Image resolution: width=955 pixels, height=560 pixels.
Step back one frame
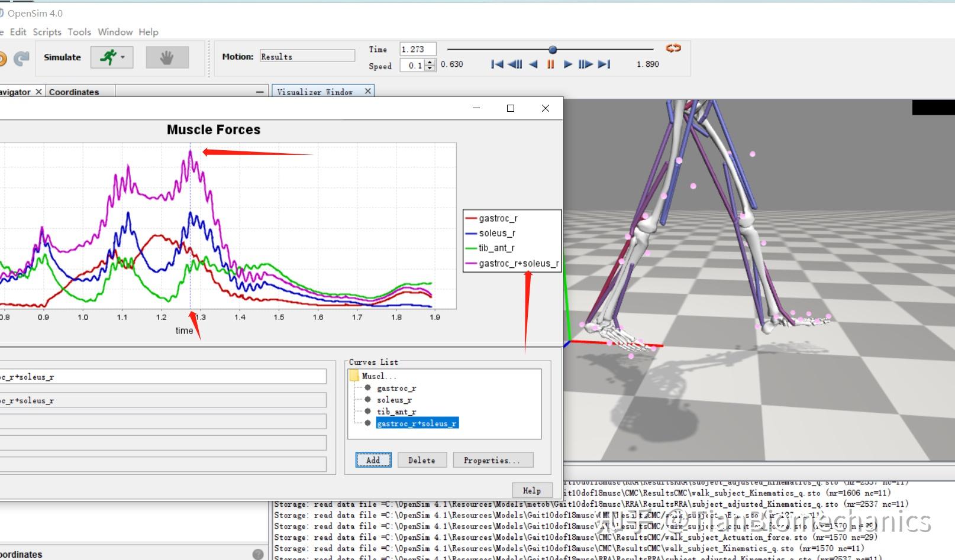pyautogui.click(x=515, y=64)
